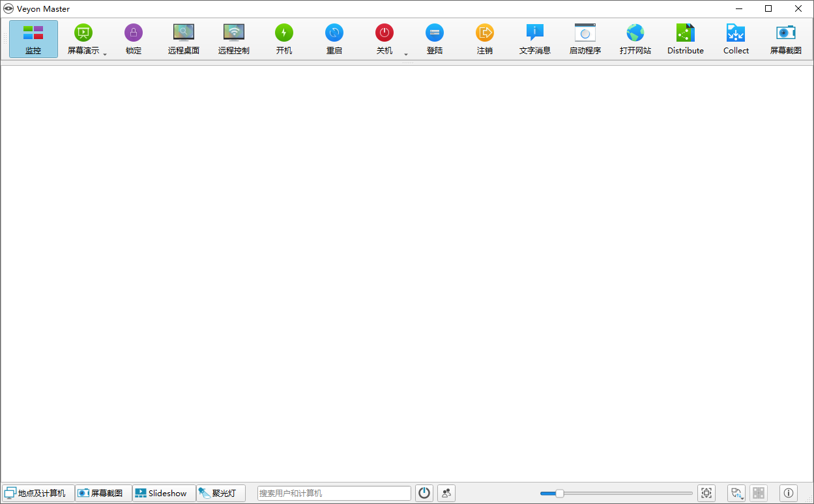Click the 搜索用户和计算机 search field
Screen dimensions: 814x504
[334, 493]
